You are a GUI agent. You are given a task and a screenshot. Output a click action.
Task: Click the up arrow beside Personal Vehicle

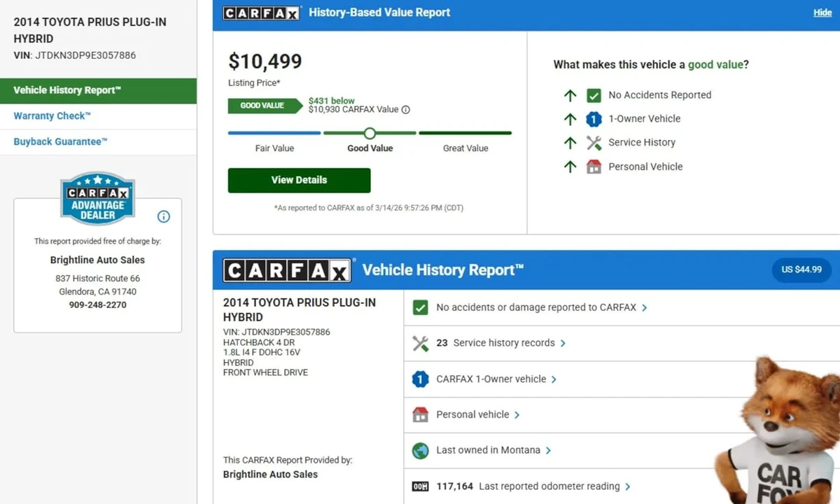[x=570, y=167]
